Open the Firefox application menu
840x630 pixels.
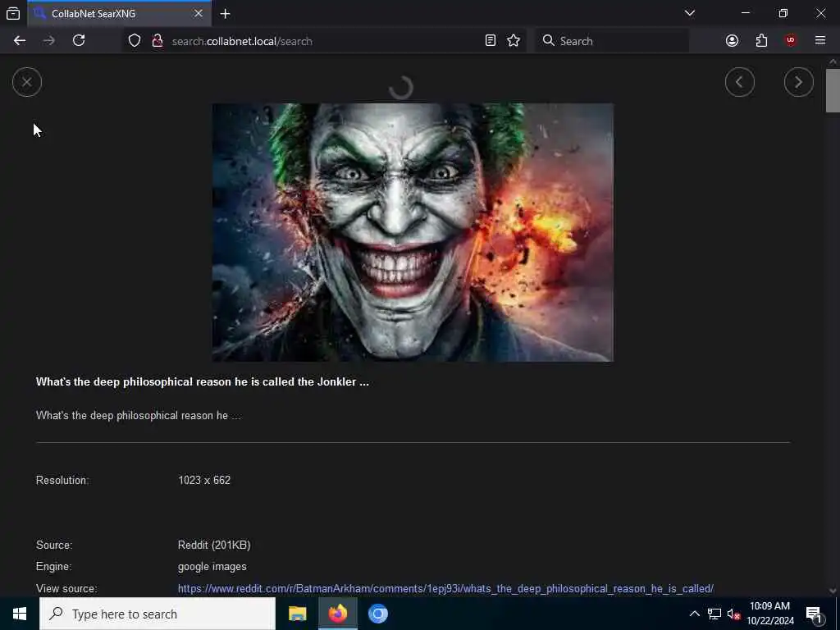tap(820, 41)
